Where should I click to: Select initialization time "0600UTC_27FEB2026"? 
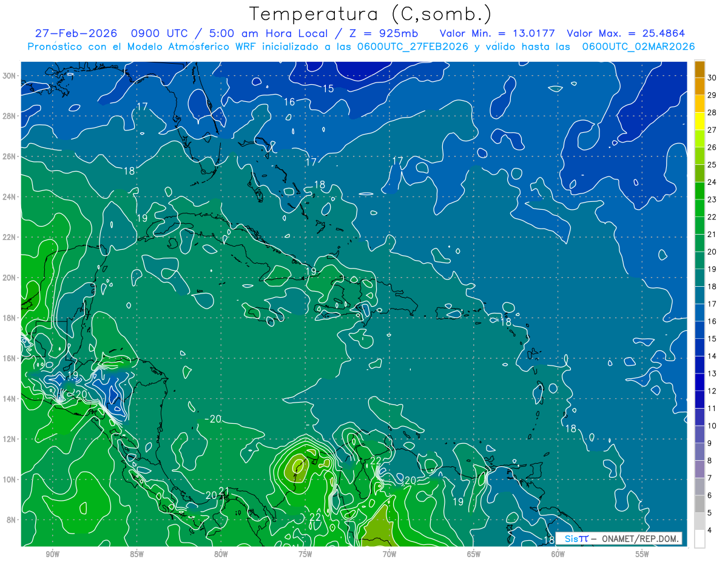tap(413, 47)
